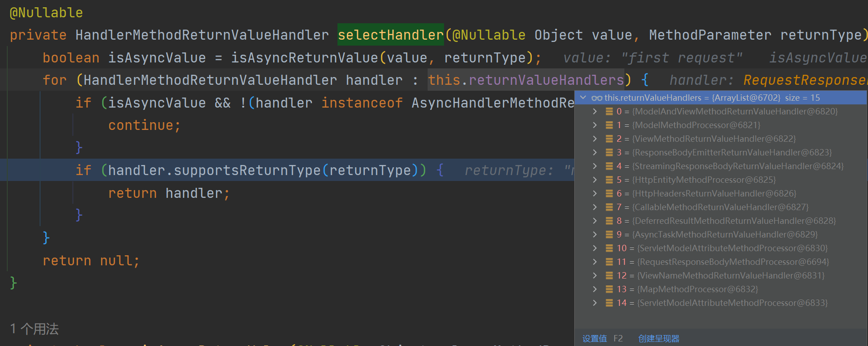868x346 pixels.
Task: Expand entry 0 ModelAndViewMethodReturnValueHandler
Action: pos(595,111)
